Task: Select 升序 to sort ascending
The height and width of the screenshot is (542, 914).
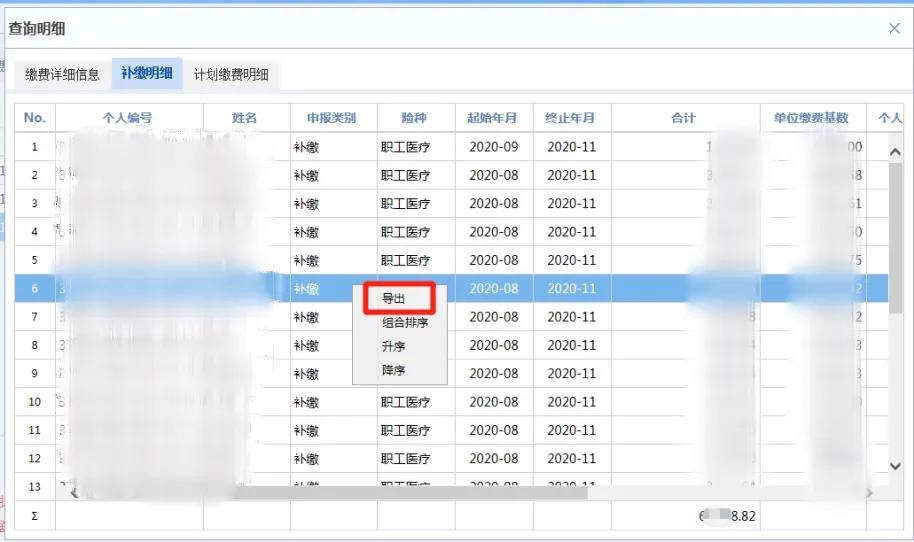Action: [x=393, y=346]
